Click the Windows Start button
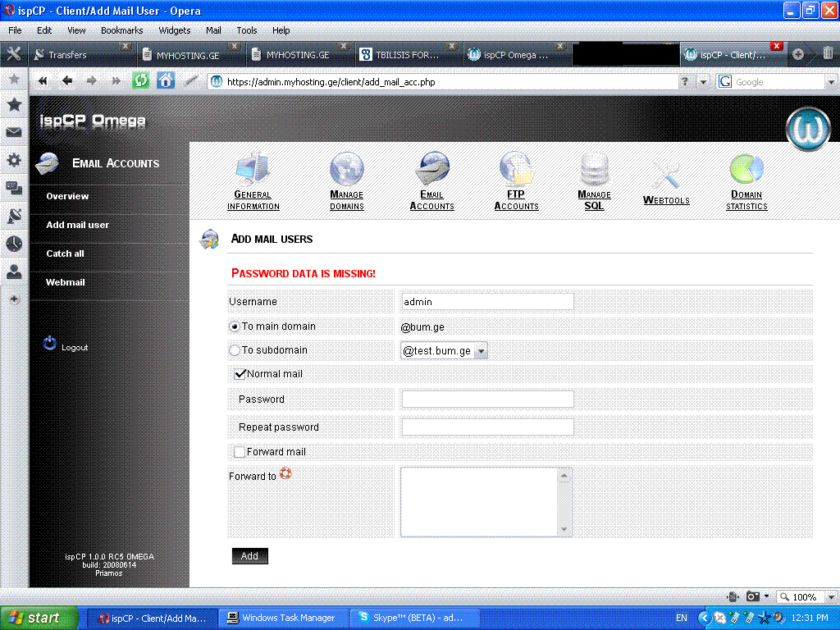Screen dimensions: 840x630 coord(39,618)
